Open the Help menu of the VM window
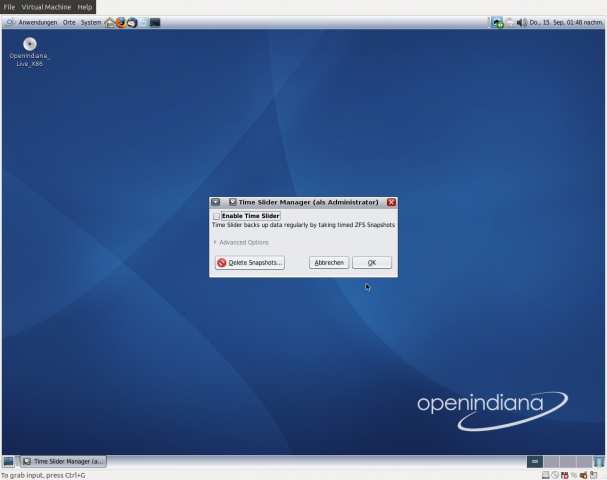The image size is (607, 480). 85,7
